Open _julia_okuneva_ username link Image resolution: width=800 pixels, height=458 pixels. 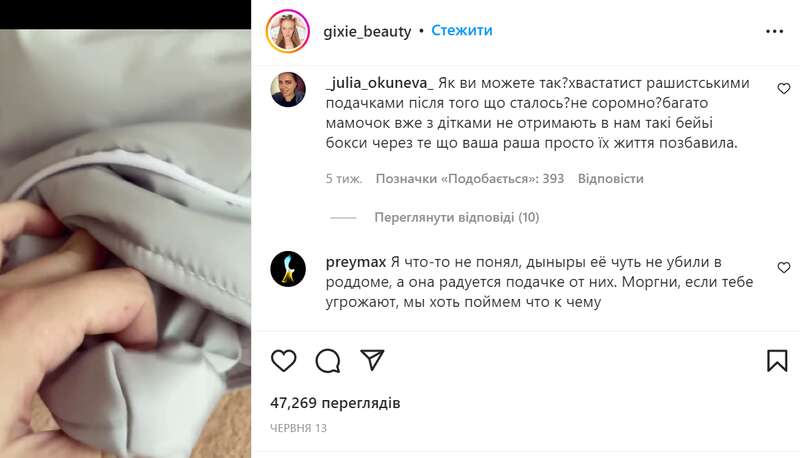pyautogui.click(x=380, y=83)
